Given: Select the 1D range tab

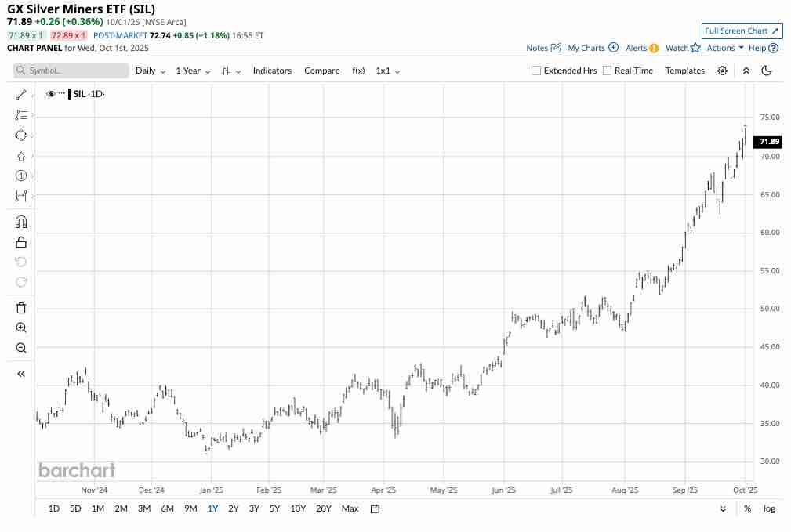Looking at the screenshot, I should (x=54, y=508).
